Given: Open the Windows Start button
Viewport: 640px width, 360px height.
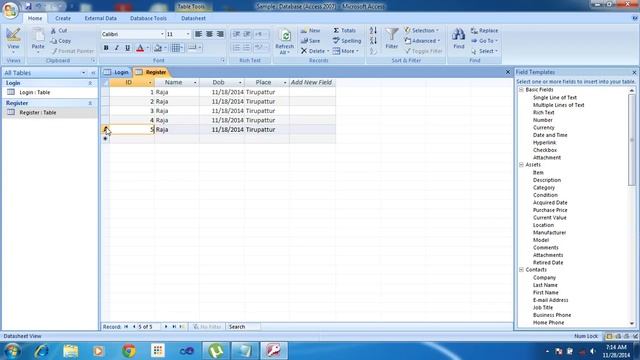Looking at the screenshot, I should pyautogui.click(x=12, y=351).
